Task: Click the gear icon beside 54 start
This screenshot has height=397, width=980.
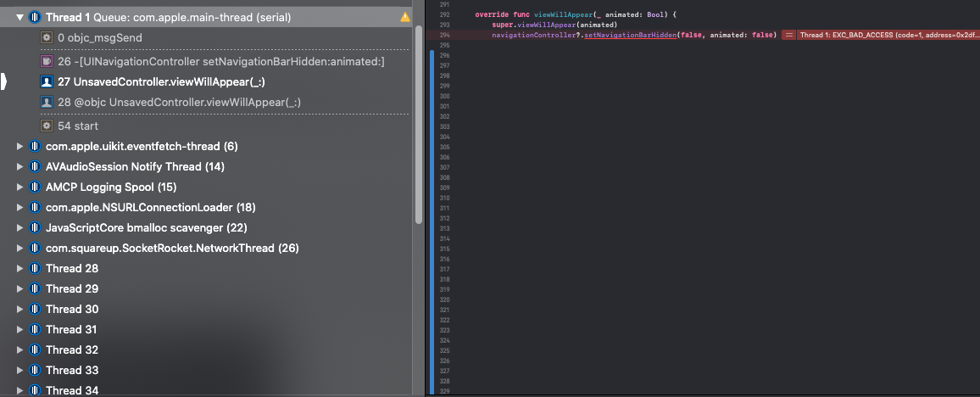Action: 47,126
